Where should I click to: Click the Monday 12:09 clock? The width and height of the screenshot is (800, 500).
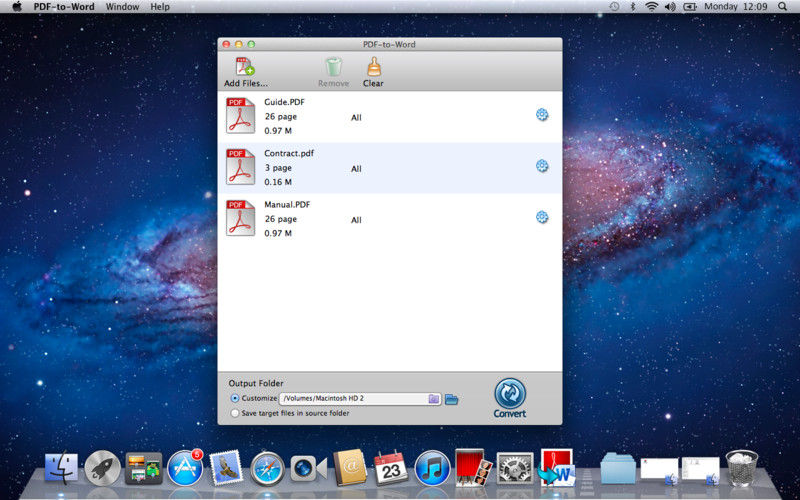coord(736,7)
